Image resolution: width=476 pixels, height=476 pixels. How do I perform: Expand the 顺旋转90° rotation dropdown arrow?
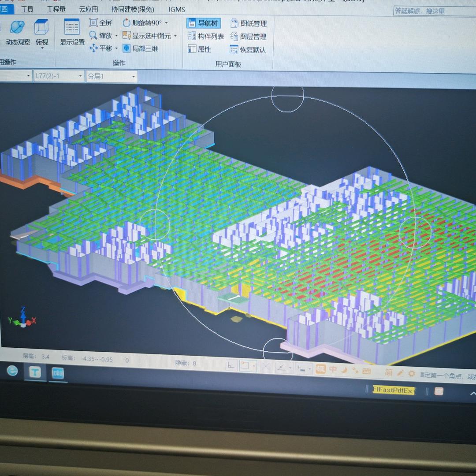click(x=166, y=23)
